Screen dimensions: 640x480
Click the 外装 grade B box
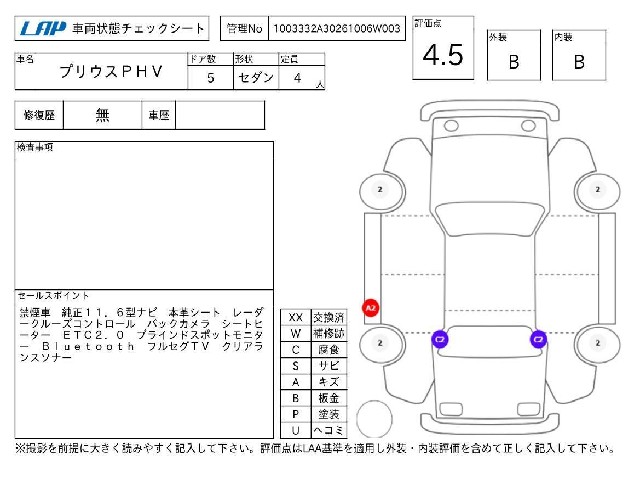[514, 55]
